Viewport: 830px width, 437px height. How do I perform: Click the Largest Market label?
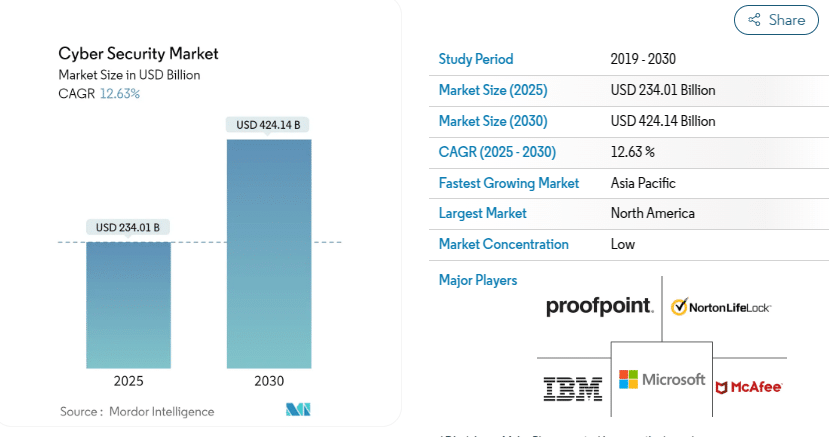tap(483, 213)
